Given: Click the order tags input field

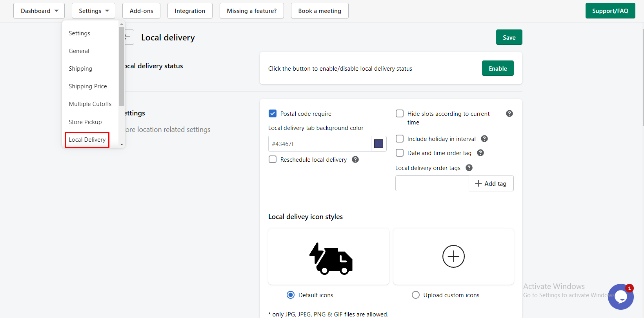Looking at the screenshot, I should (432, 183).
